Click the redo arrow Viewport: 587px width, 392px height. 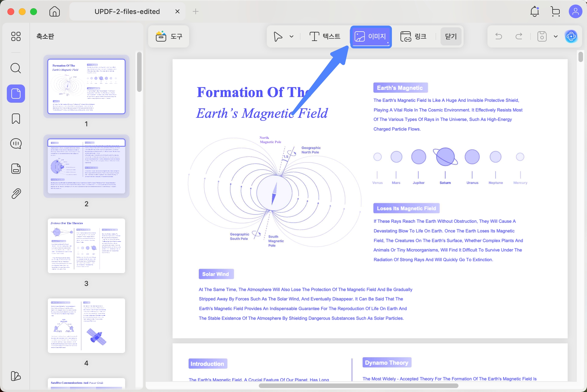(519, 36)
